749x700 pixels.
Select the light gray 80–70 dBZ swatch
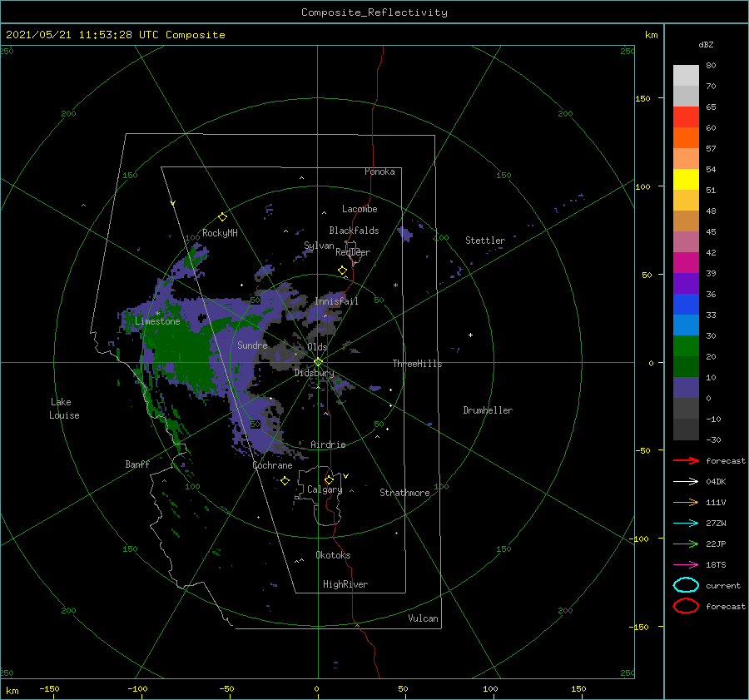click(686, 76)
